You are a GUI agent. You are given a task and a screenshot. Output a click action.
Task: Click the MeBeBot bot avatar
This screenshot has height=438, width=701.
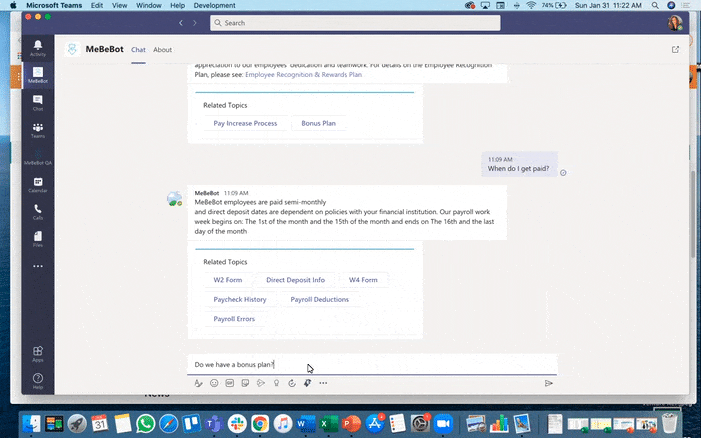click(x=174, y=198)
